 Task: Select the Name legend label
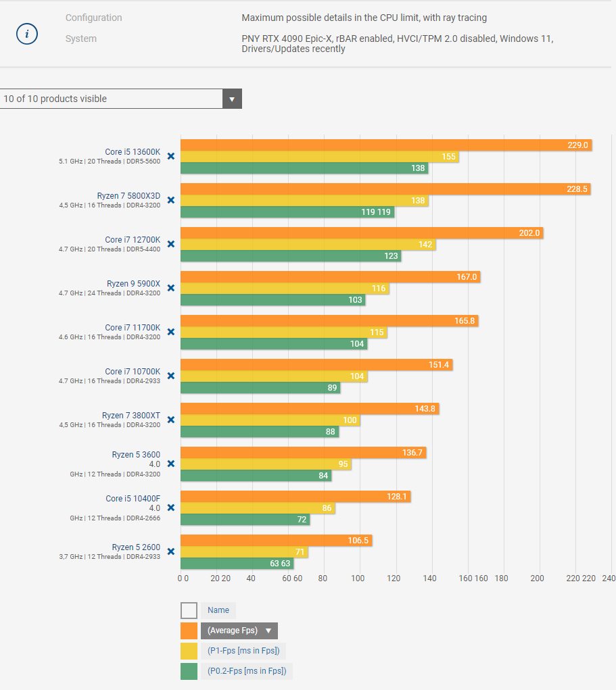pos(218,610)
